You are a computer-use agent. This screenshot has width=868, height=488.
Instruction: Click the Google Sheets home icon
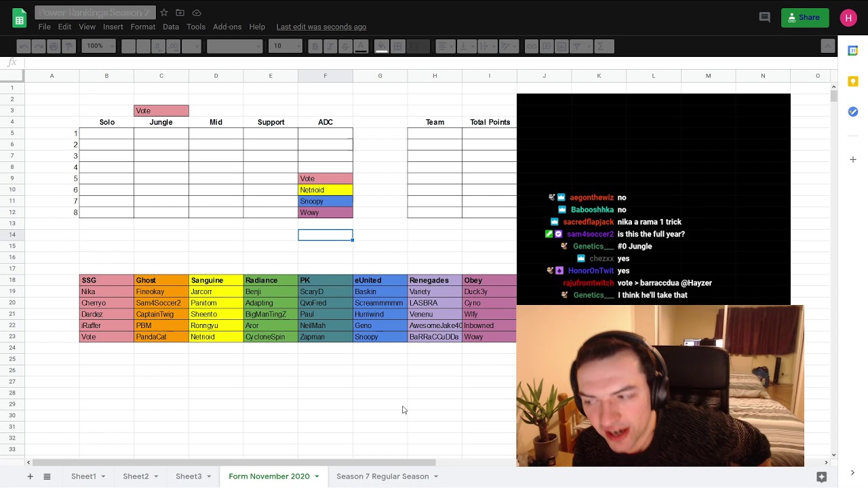point(20,18)
